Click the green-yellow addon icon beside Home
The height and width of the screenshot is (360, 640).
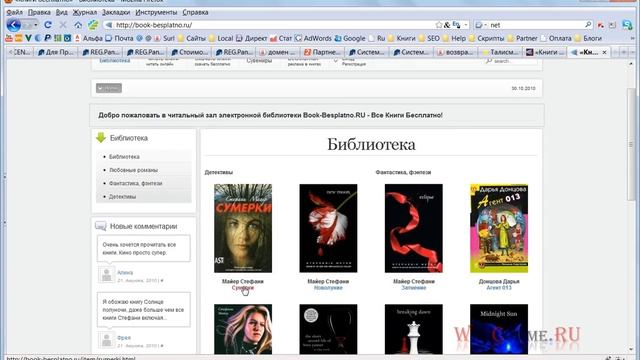point(93,25)
